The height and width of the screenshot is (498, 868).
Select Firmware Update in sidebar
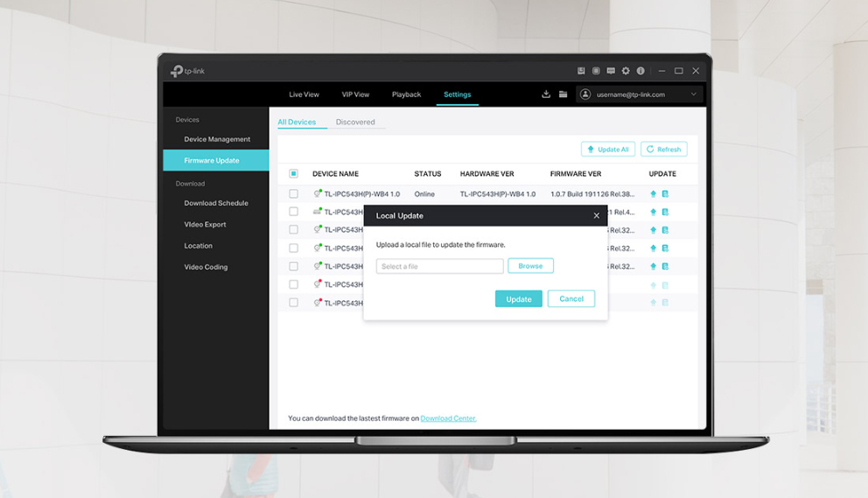click(x=216, y=160)
